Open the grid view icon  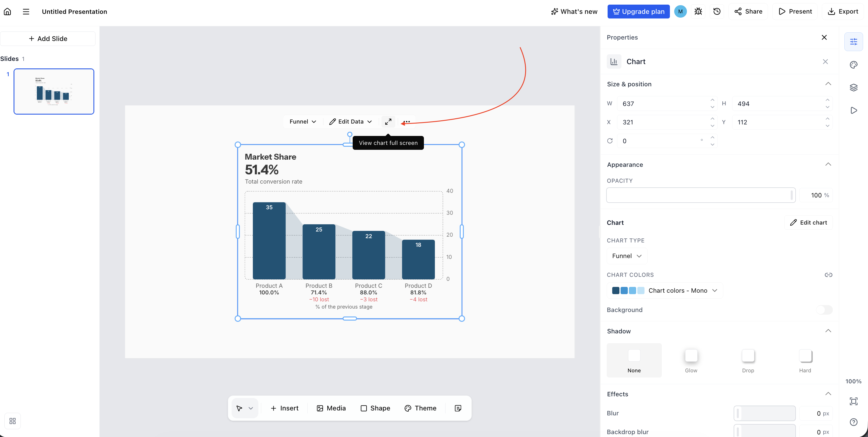(x=12, y=421)
